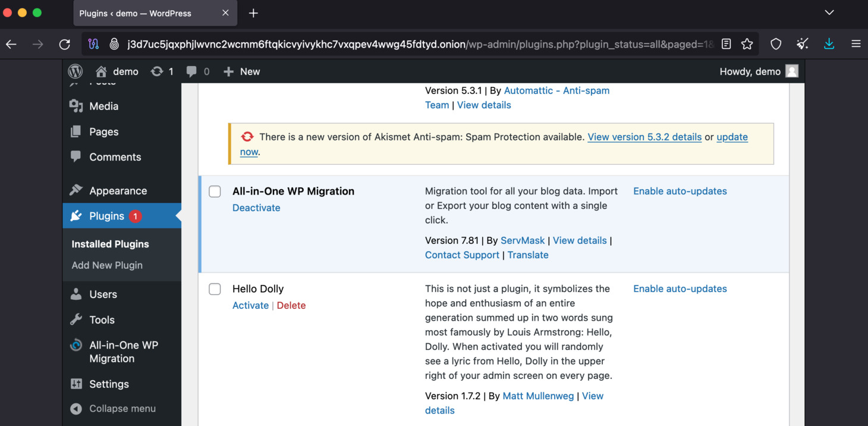Open the demo user avatar
The image size is (868, 426).
(792, 71)
